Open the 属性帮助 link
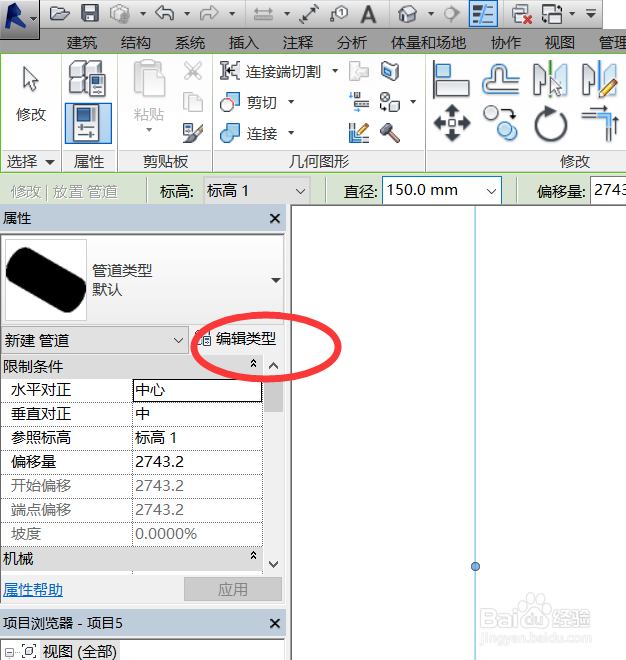 pos(33,590)
